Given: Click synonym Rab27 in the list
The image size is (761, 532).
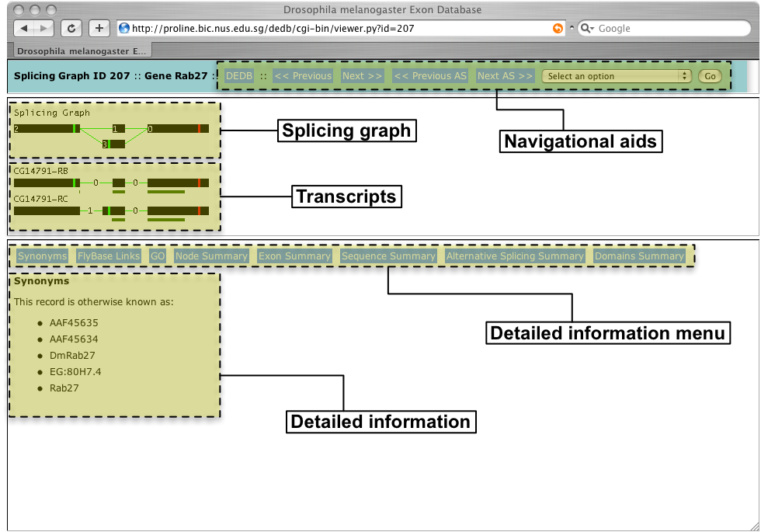Looking at the screenshot, I should tap(64, 388).
